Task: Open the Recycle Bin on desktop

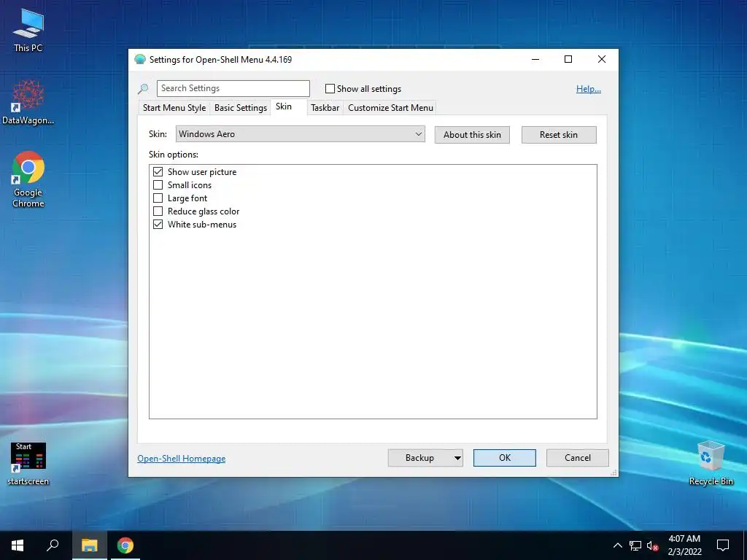Action: (x=711, y=463)
